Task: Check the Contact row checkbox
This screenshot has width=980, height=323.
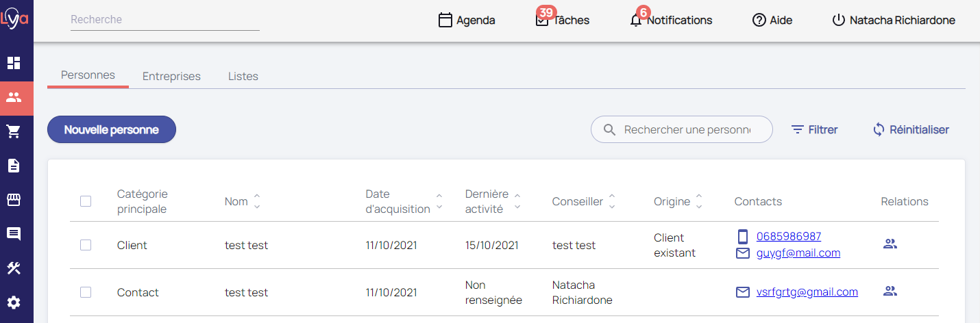Action: 86,292
